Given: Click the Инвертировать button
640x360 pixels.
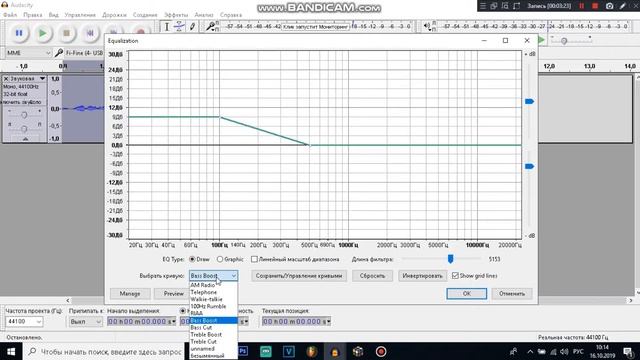Looking at the screenshot, I should pos(422,276).
